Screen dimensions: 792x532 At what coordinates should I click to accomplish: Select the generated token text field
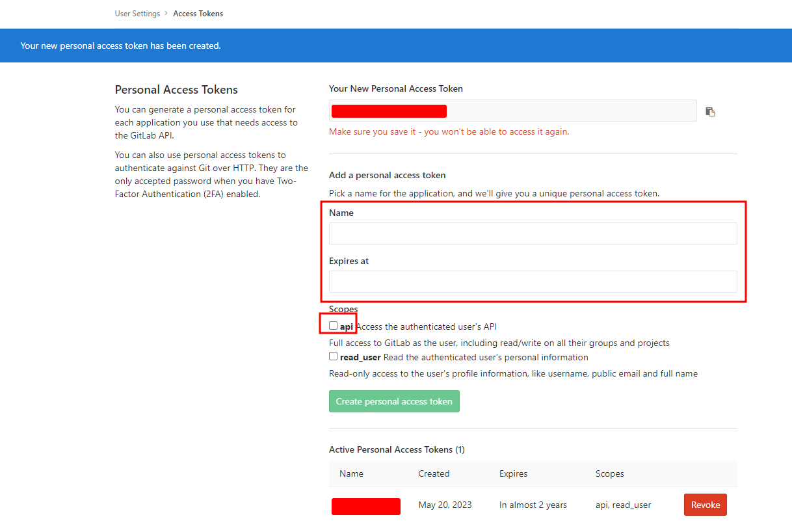tap(513, 111)
